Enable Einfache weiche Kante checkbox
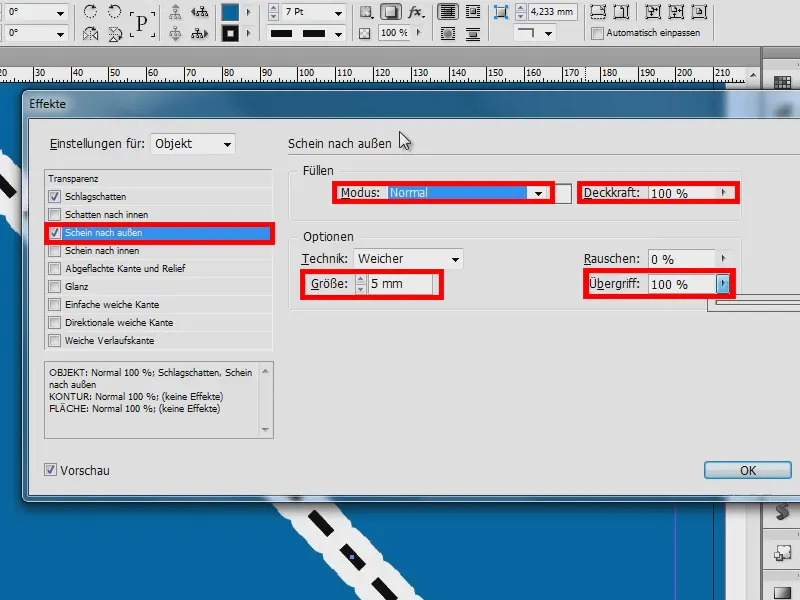Viewport: 800px width, 600px height. [x=55, y=305]
